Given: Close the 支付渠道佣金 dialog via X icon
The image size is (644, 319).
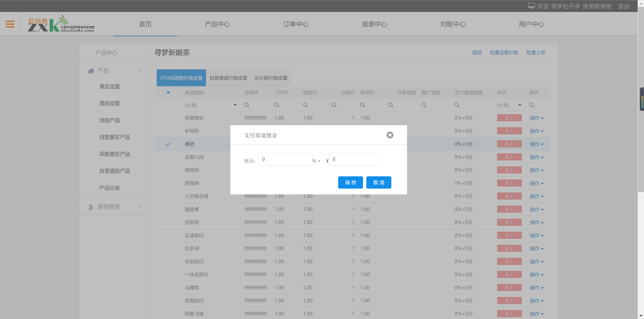Looking at the screenshot, I should coord(390,135).
